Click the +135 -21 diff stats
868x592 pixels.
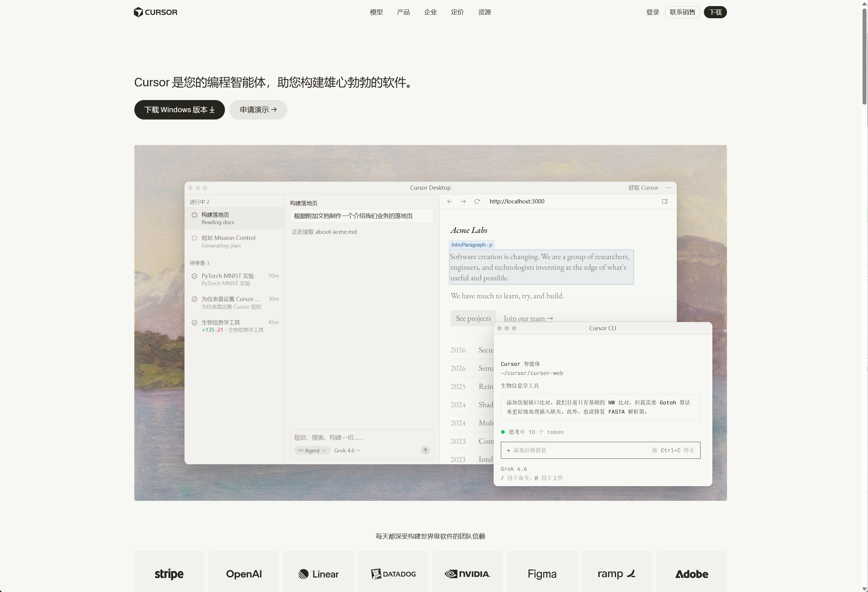pos(212,330)
